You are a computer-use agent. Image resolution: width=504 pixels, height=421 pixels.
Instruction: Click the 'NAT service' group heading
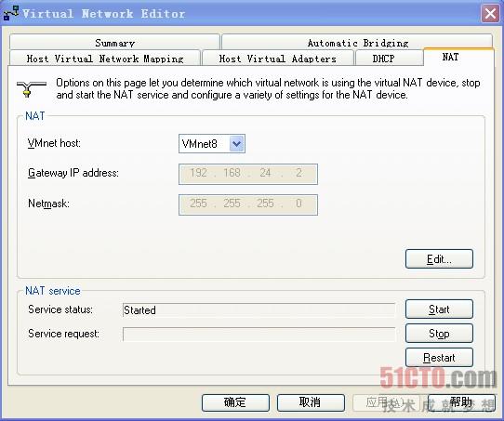(53, 291)
